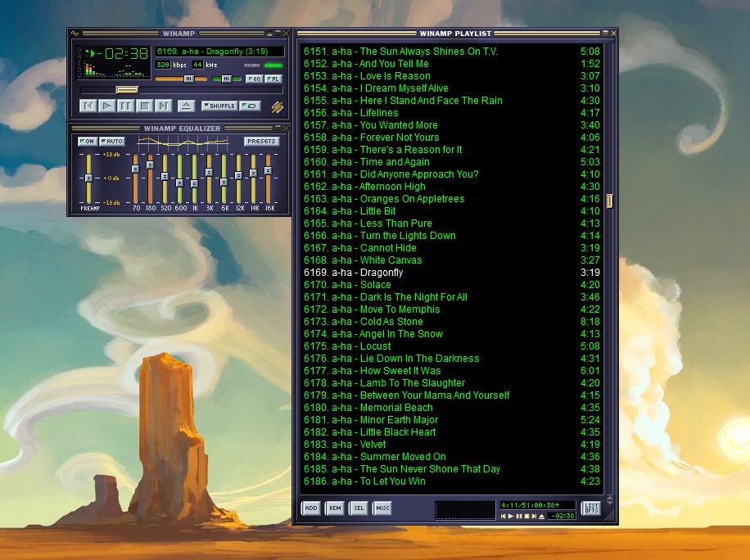The image size is (750, 560).
Task: Click the large Play button
Action: [106, 106]
